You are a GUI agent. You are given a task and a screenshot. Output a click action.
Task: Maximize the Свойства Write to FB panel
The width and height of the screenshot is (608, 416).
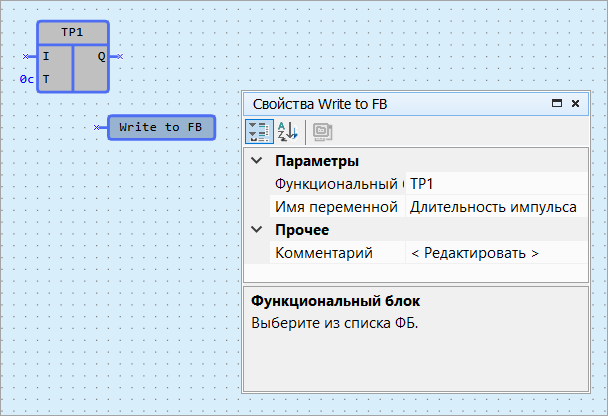557,103
